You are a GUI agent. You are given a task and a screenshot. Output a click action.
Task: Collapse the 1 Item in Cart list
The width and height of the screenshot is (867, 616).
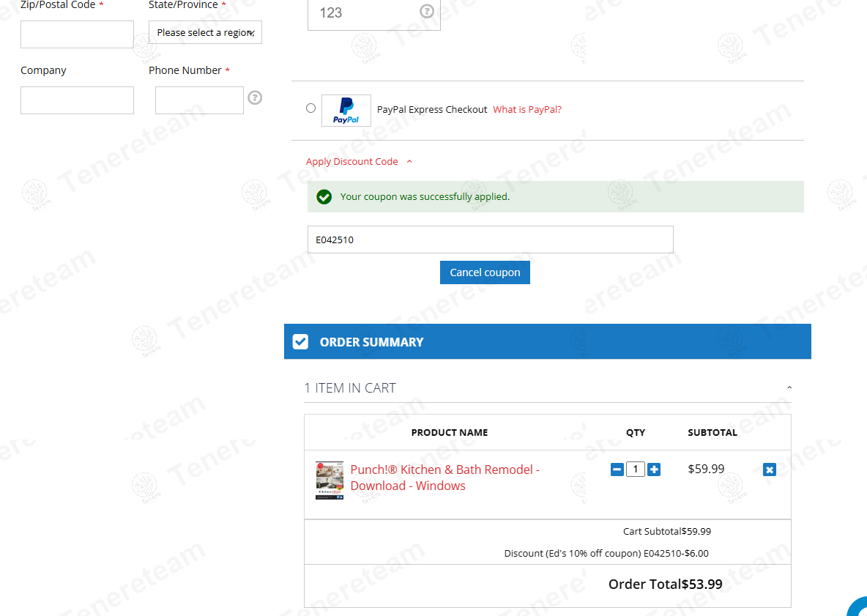coord(789,388)
